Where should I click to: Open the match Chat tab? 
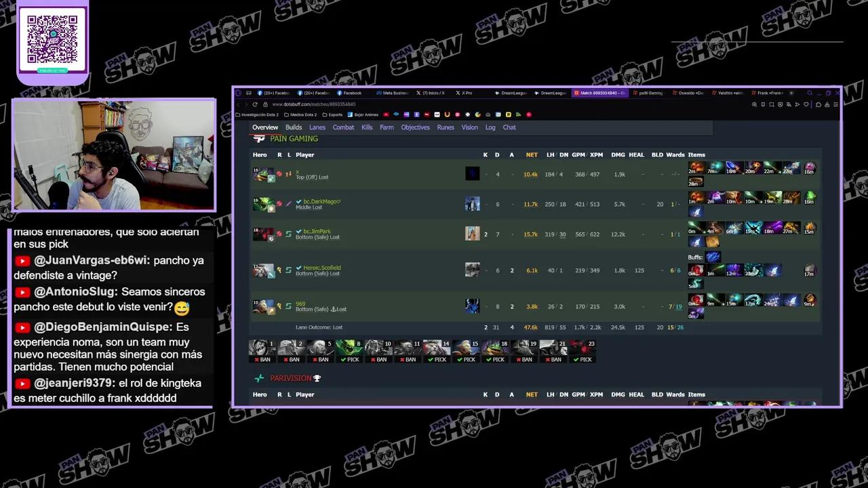[509, 127]
